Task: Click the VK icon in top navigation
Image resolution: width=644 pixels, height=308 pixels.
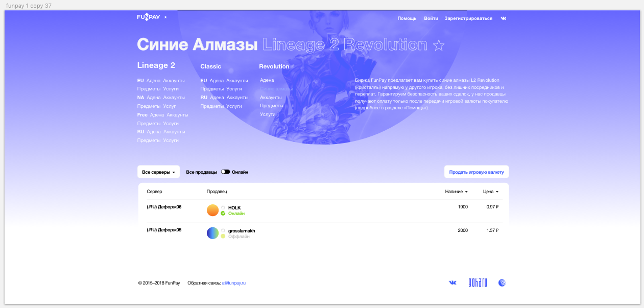Action: point(504,18)
